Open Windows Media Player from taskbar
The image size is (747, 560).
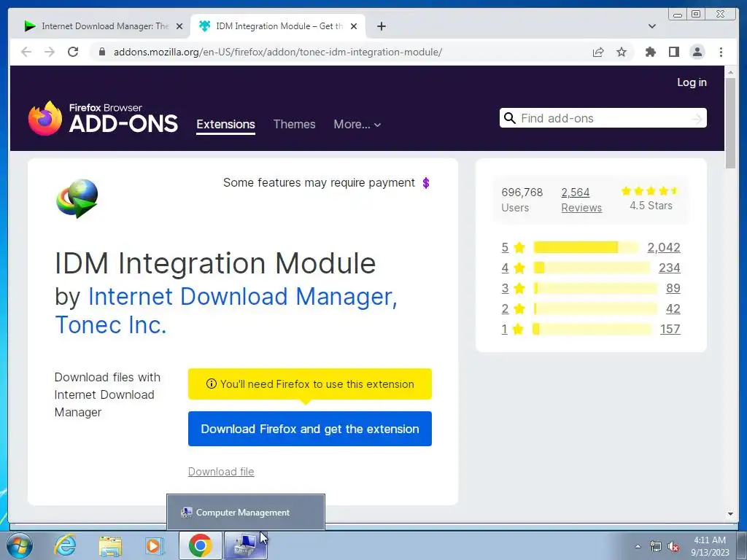(154, 545)
